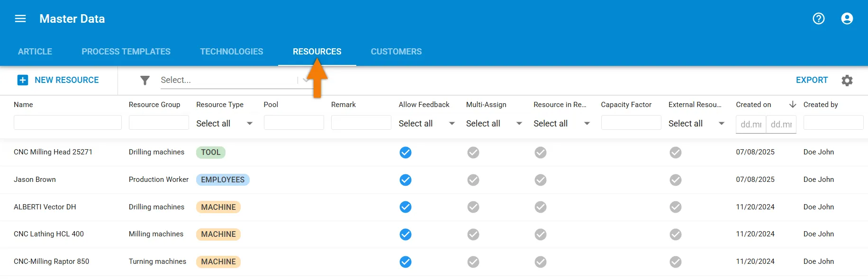Viewport: 868px width, 279px height.
Task: Click the New Resource button
Action: point(58,80)
